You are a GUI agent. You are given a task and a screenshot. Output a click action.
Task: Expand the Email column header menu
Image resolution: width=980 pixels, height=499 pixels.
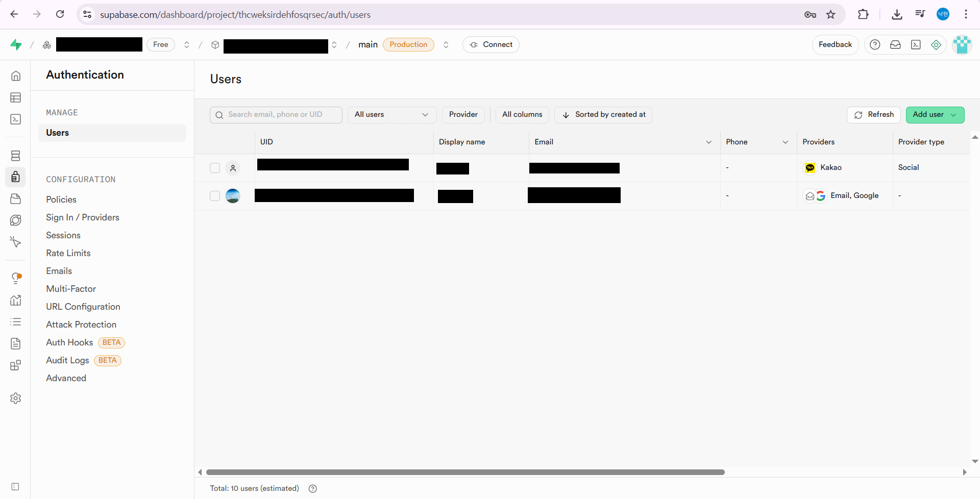[708, 142]
